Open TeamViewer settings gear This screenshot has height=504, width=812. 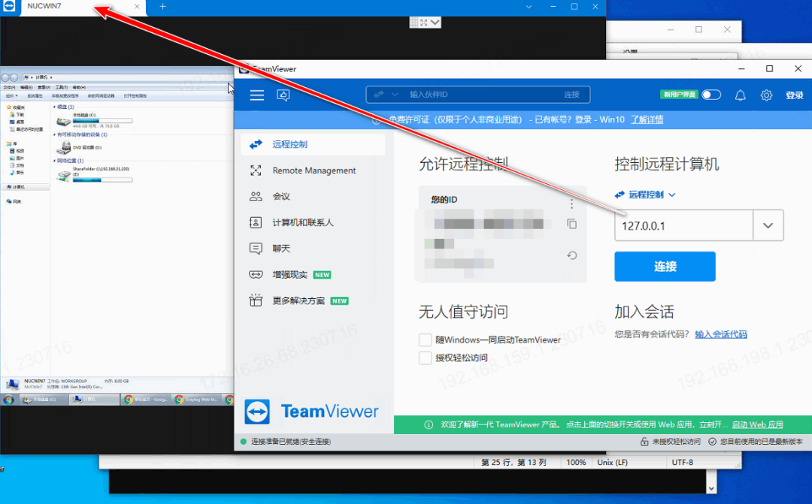click(766, 95)
